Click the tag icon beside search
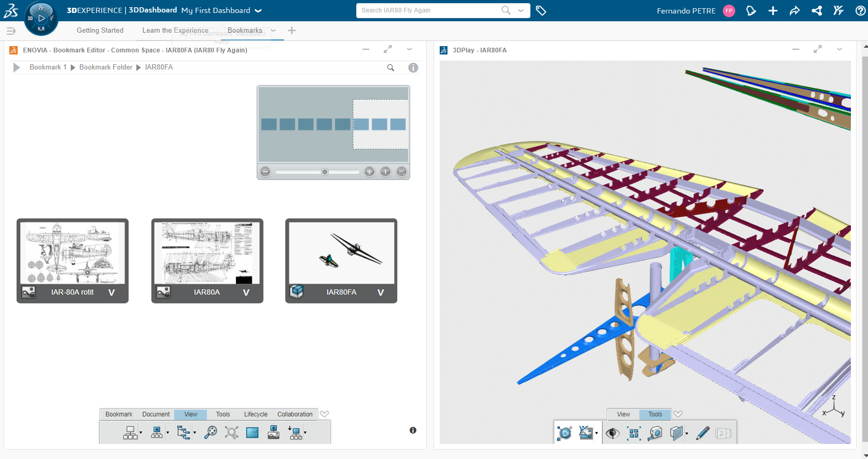 click(541, 11)
